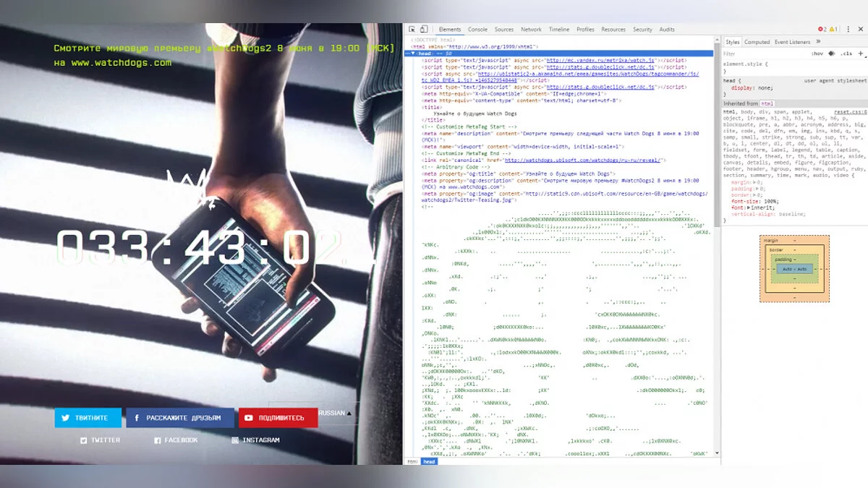Click Twitter bird icon on ТВИТНИТЕ button
The height and width of the screenshot is (488, 868).
(x=66, y=418)
